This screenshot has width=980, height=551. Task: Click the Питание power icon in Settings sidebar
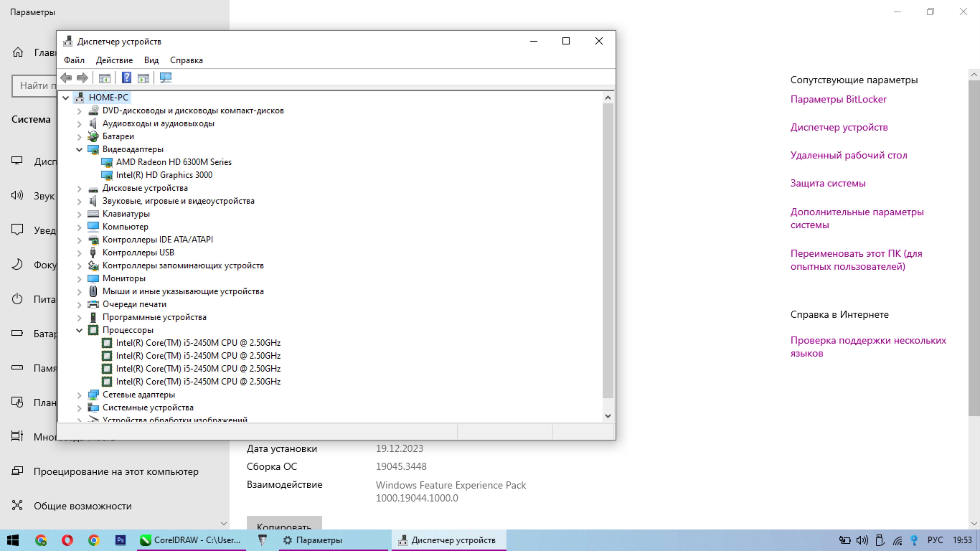17,299
